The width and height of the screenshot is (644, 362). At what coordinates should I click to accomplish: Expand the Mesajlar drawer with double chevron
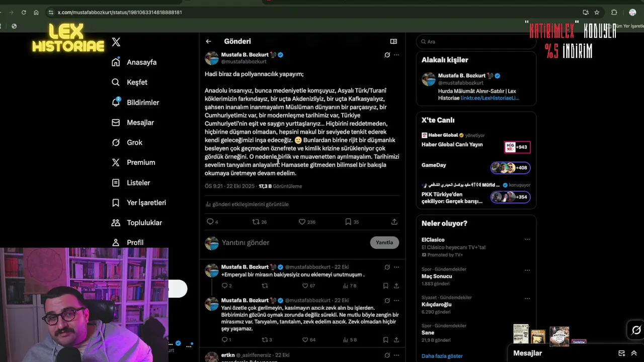click(x=634, y=353)
